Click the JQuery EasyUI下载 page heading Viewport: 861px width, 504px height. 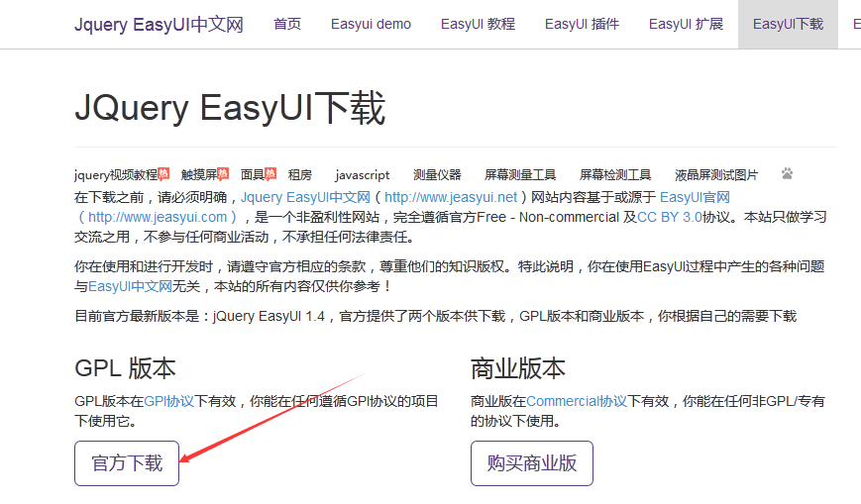click(230, 108)
